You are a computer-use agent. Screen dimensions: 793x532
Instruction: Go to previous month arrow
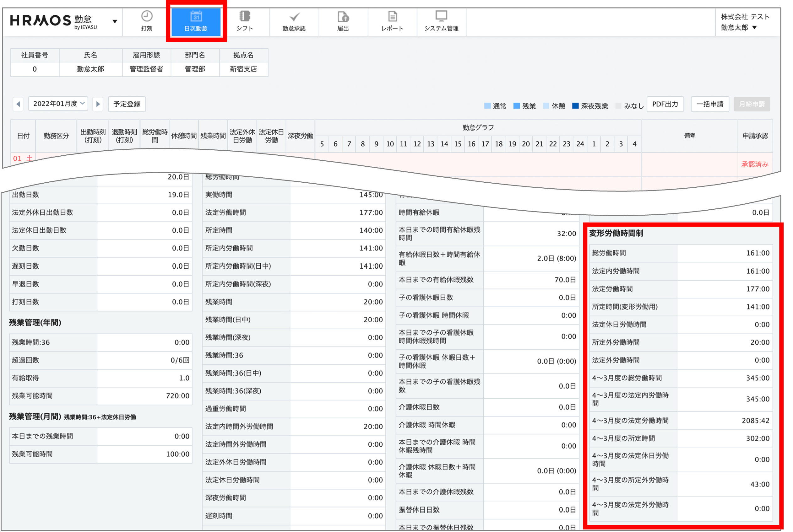pyautogui.click(x=18, y=104)
